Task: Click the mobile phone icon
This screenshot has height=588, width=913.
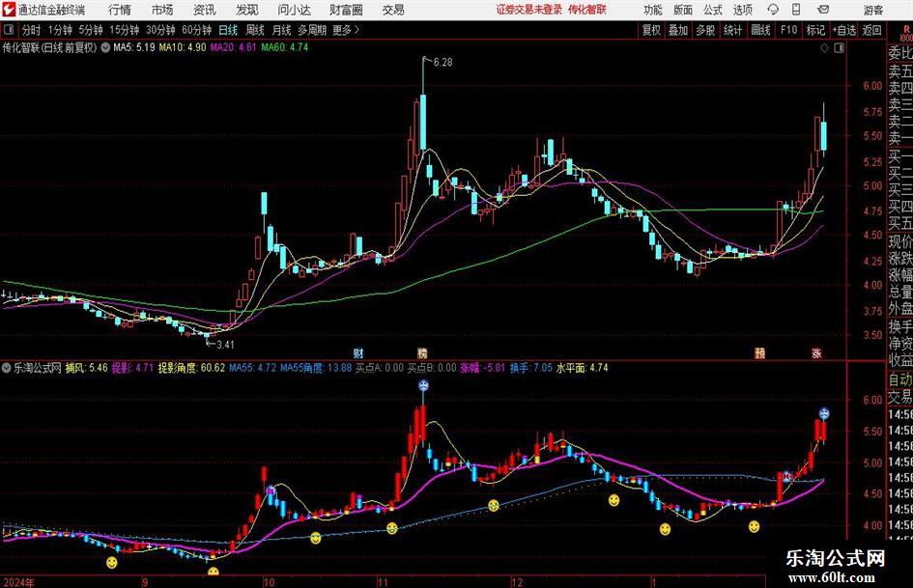Action: 796,10
